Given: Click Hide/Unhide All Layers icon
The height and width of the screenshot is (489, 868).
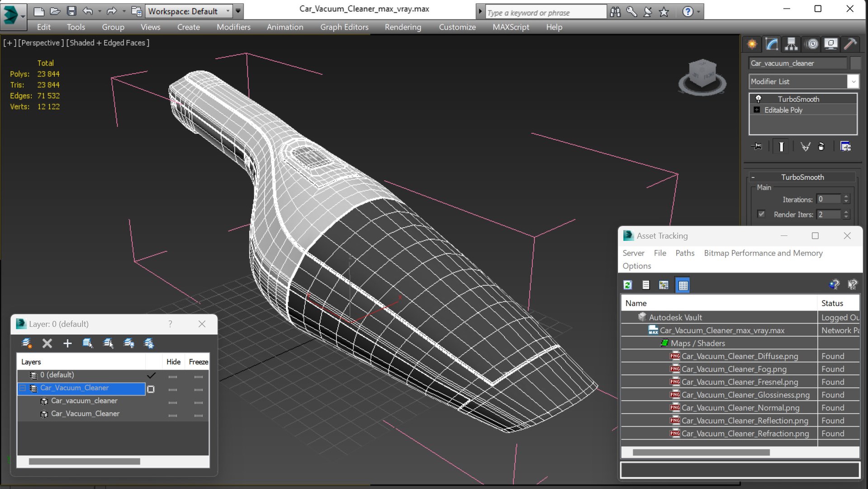Looking at the screenshot, I should pyautogui.click(x=129, y=344).
